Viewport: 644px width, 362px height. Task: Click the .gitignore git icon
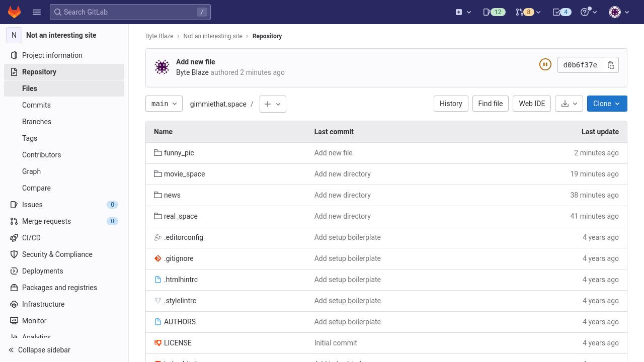(158, 258)
